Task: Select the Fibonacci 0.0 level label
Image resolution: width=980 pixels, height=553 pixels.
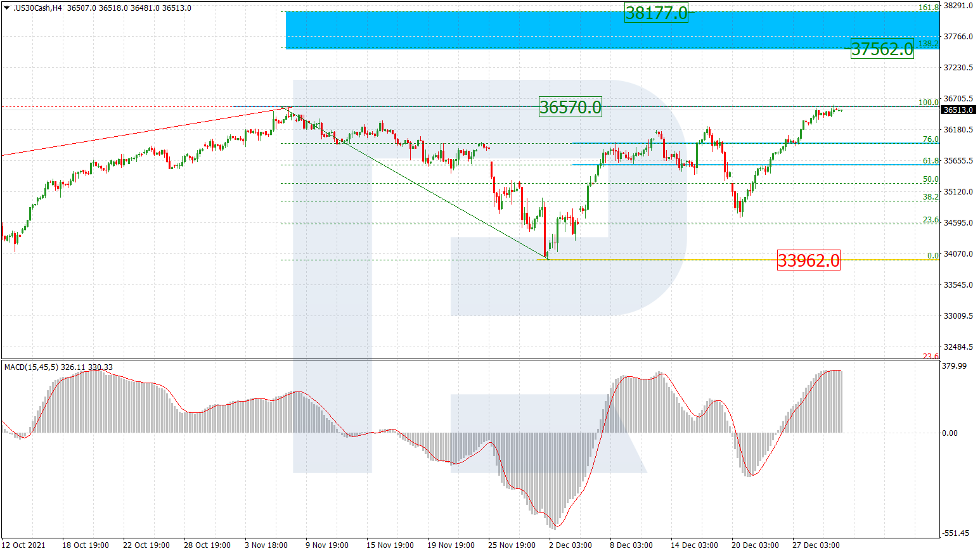Action: click(x=933, y=256)
